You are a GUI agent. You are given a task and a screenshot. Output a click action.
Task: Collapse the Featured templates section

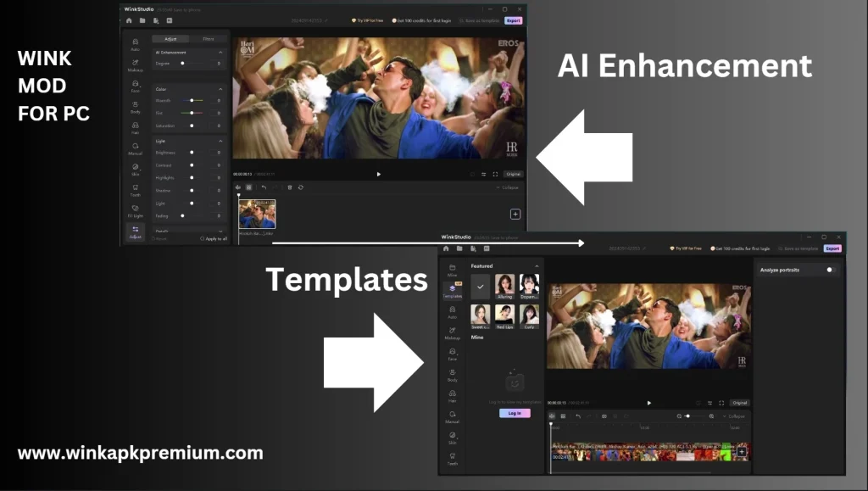tap(537, 265)
